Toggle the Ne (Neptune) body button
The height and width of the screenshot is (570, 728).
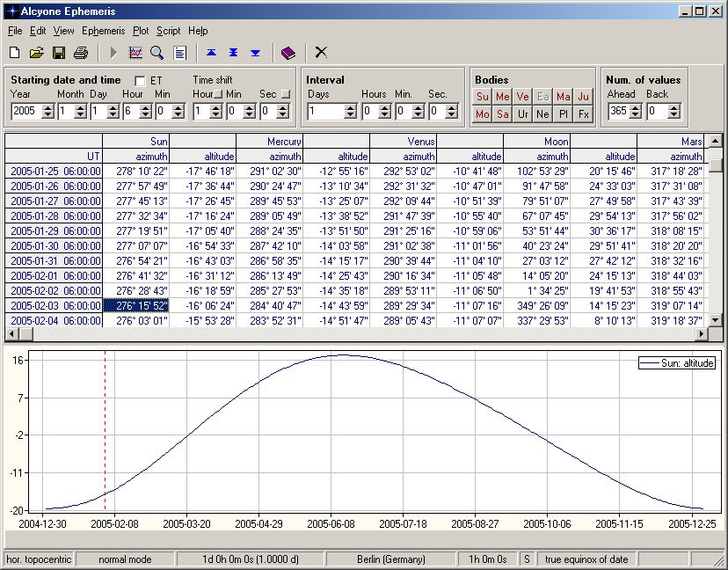[542, 114]
